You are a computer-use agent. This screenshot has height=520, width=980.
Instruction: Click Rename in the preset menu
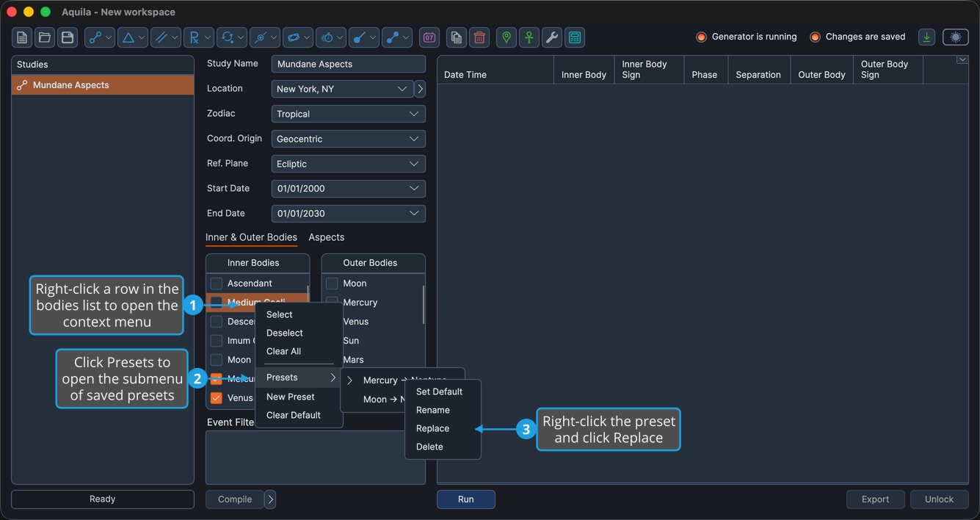(x=443, y=410)
